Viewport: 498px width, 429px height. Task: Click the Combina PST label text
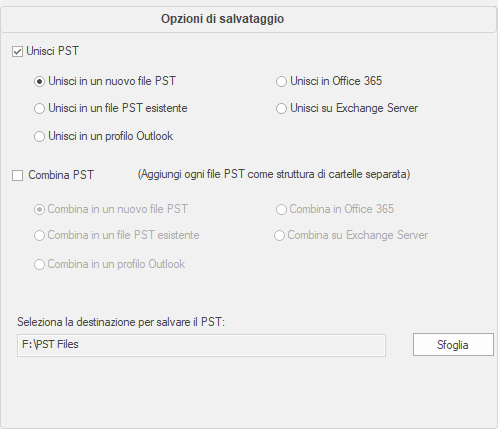(x=61, y=175)
